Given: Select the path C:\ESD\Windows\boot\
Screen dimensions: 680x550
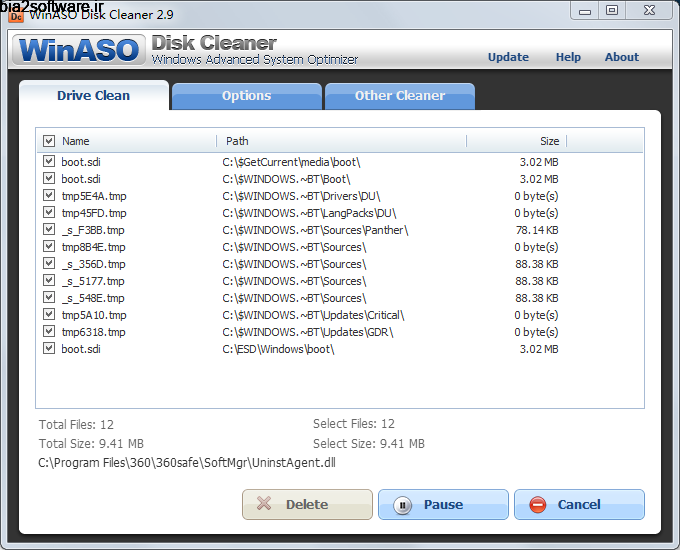Looking at the screenshot, I should pyautogui.click(x=278, y=349).
